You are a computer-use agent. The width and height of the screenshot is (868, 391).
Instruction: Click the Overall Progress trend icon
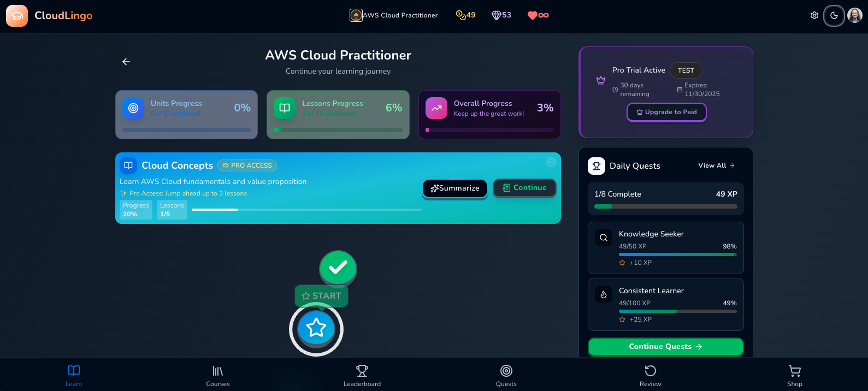436,108
